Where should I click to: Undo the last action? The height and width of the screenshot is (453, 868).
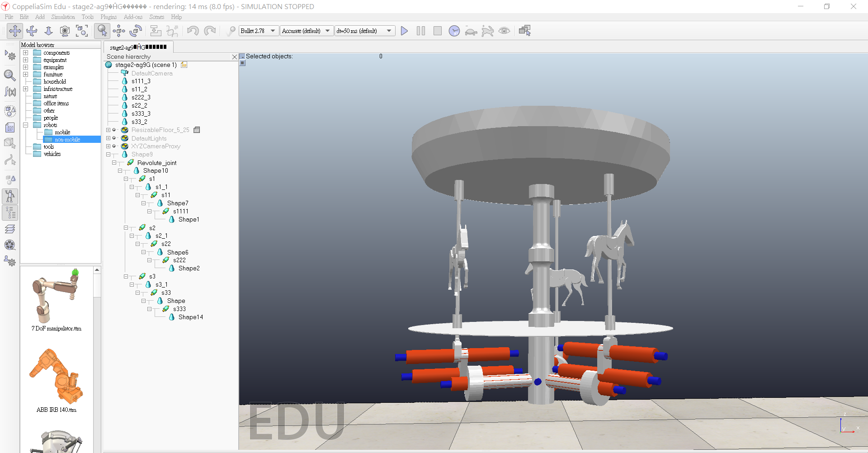click(193, 31)
